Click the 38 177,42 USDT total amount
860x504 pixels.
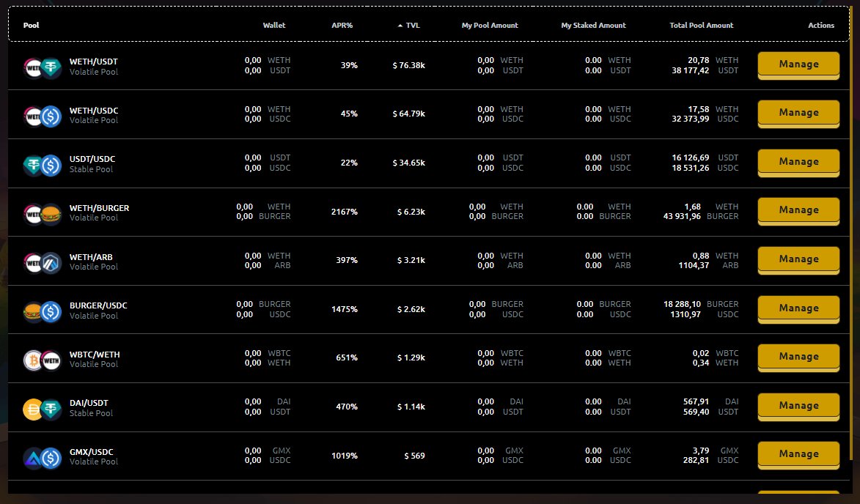pos(705,70)
